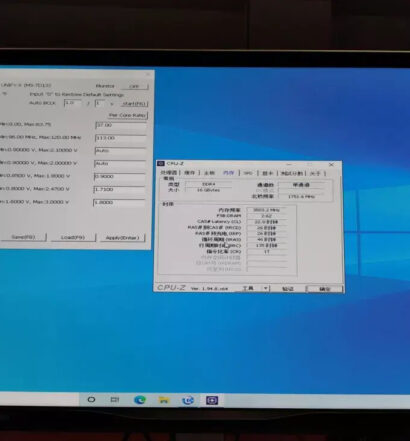Open the CPU-Z 关于 tab
Viewport: 410px width, 441px height.
click(315, 173)
